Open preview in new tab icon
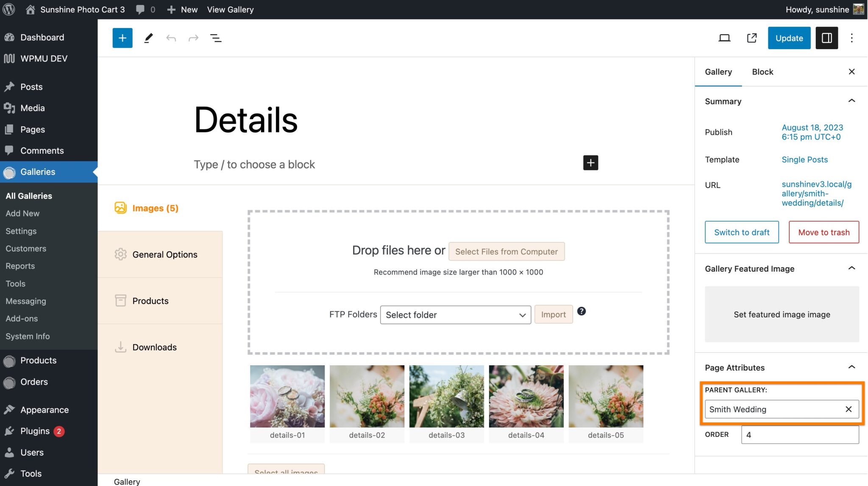Viewport: 868px width, 486px height. [x=751, y=38]
